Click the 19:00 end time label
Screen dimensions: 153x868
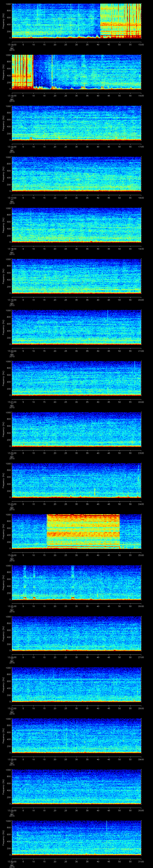coord(141,249)
